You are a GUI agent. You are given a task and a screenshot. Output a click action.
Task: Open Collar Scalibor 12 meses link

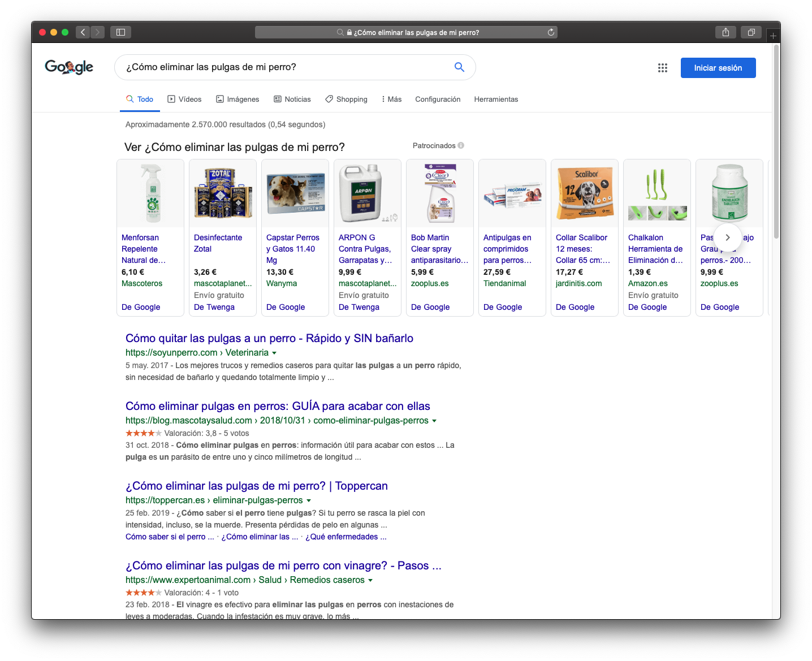pos(583,249)
